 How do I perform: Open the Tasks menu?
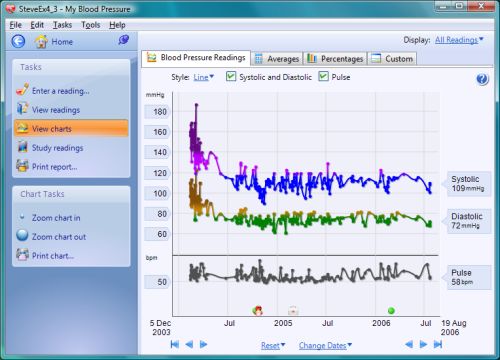[62, 25]
